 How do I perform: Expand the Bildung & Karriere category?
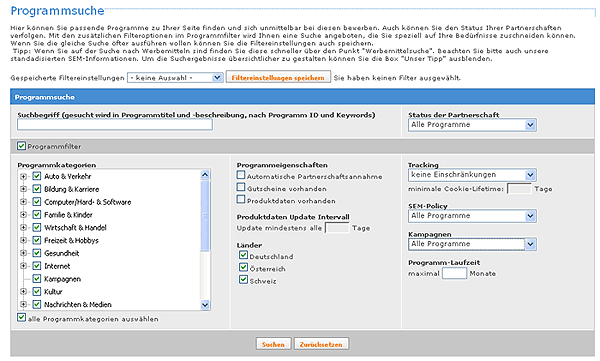(x=23, y=189)
